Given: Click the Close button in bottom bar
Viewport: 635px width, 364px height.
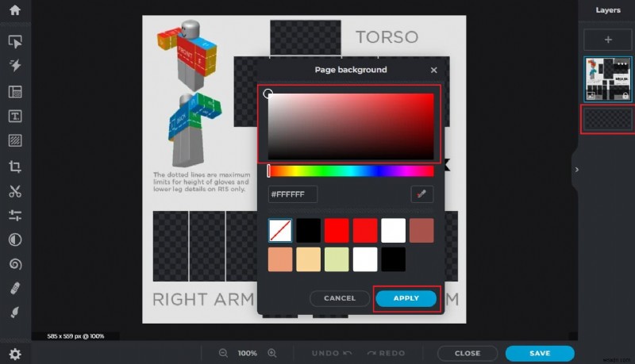Looking at the screenshot, I should 468,353.
